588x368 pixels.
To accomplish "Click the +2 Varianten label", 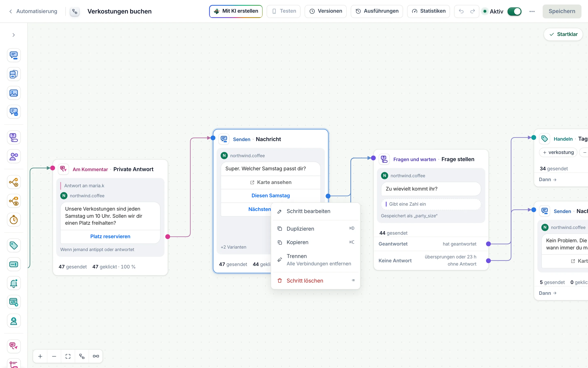I will (x=233, y=247).
